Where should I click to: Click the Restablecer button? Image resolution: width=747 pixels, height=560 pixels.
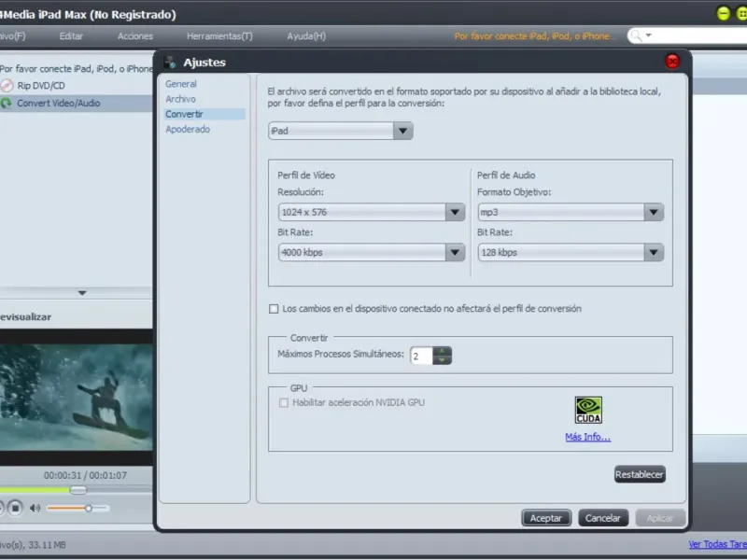coord(640,474)
